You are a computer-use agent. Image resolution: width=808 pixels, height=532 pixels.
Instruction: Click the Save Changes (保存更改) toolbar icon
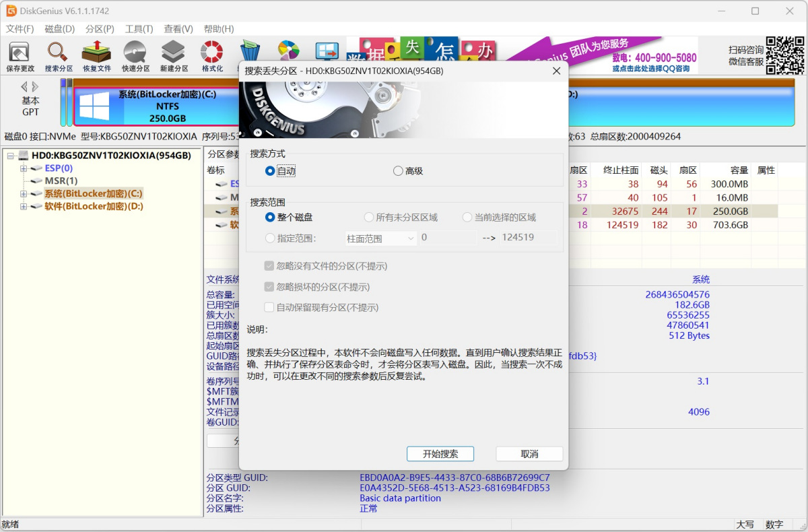[x=20, y=53]
